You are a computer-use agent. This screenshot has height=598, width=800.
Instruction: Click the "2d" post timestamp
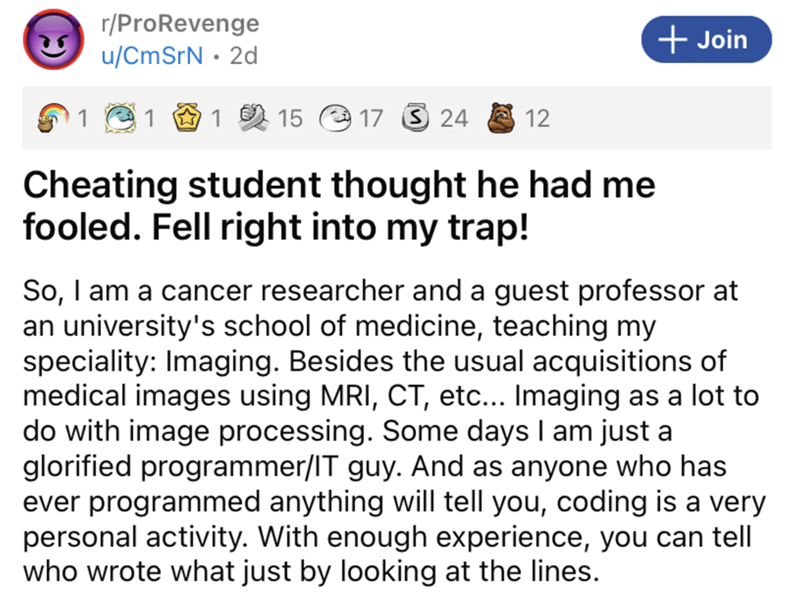[243, 56]
